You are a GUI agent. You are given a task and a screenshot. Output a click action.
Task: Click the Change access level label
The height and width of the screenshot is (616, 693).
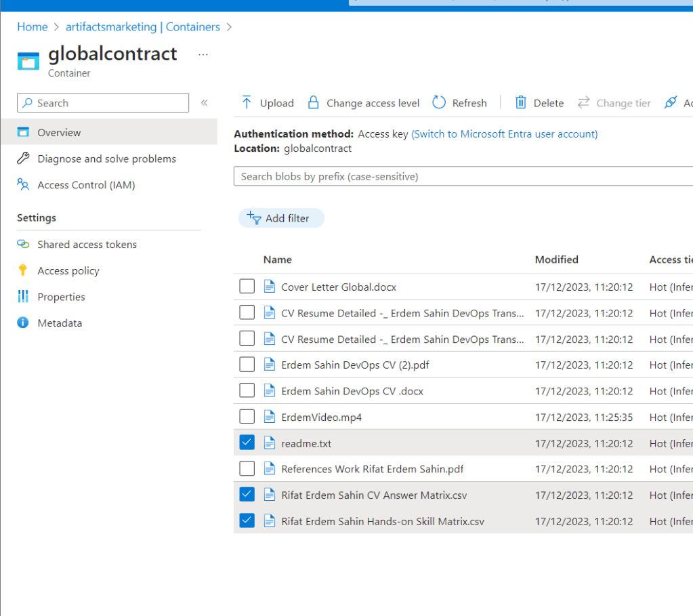(373, 103)
